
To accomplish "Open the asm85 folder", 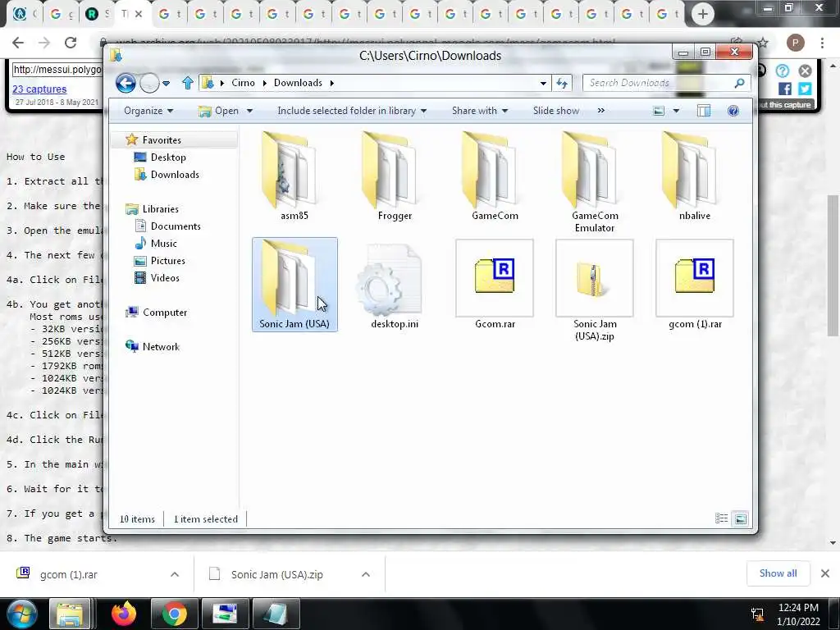I will (294, 177).
